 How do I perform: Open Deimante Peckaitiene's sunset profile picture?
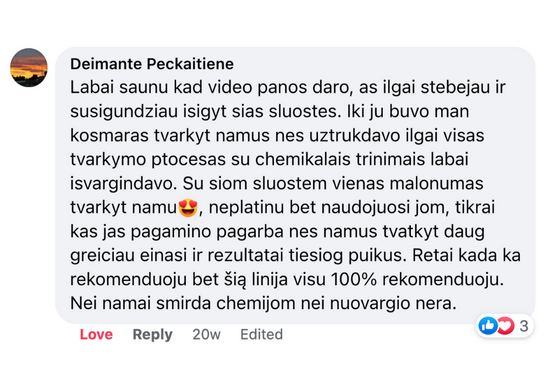pyautogui.click(x=29, y=67)
